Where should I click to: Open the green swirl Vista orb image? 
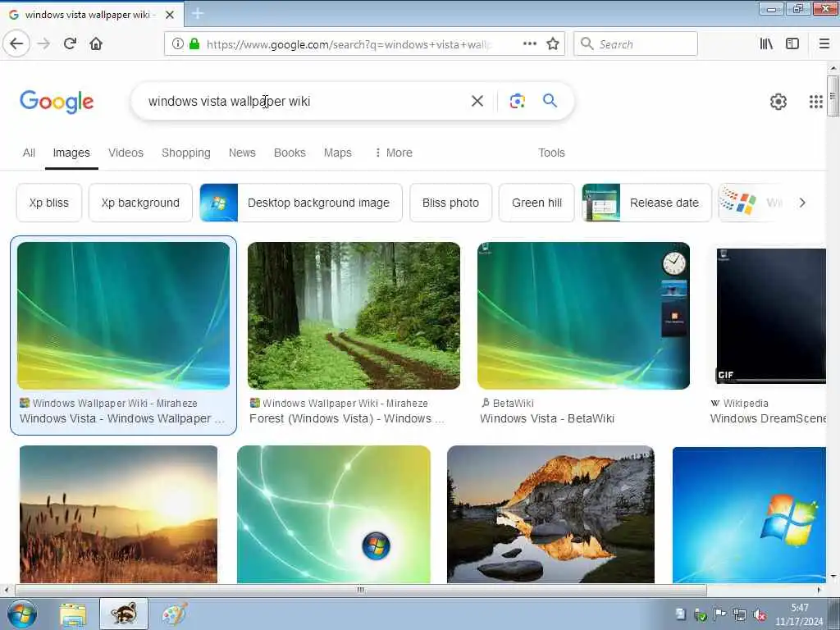point(334,514)
